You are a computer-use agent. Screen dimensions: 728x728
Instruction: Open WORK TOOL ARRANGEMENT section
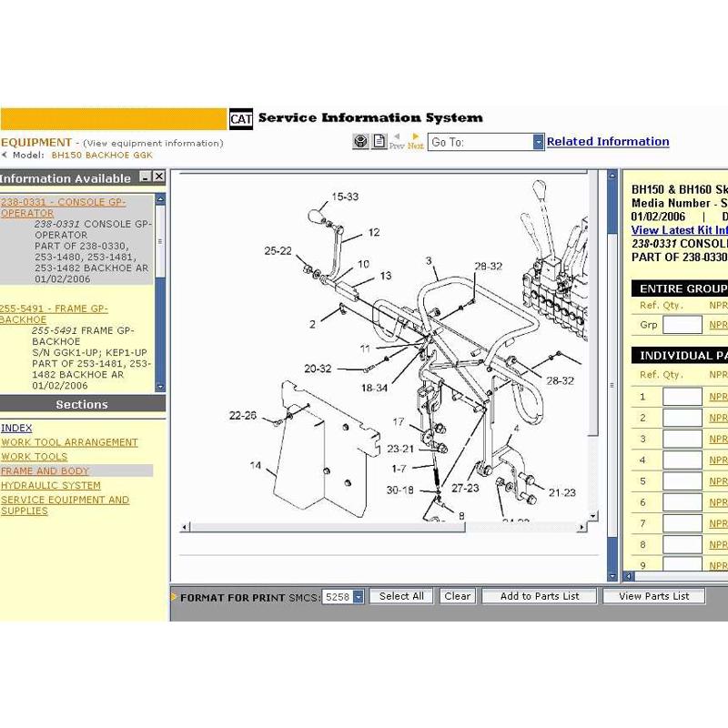tap(69, 442)
